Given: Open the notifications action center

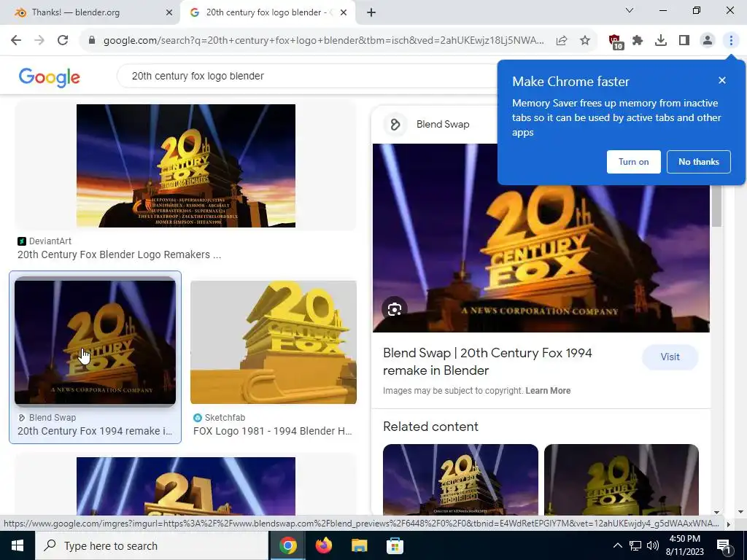Looking at the screenshot, I should point(724,546).
